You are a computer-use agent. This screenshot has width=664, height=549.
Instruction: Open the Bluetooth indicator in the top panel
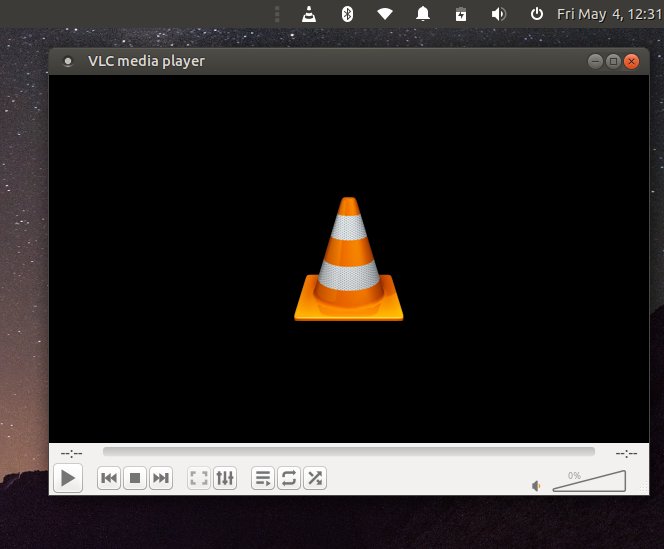[347, 14]
